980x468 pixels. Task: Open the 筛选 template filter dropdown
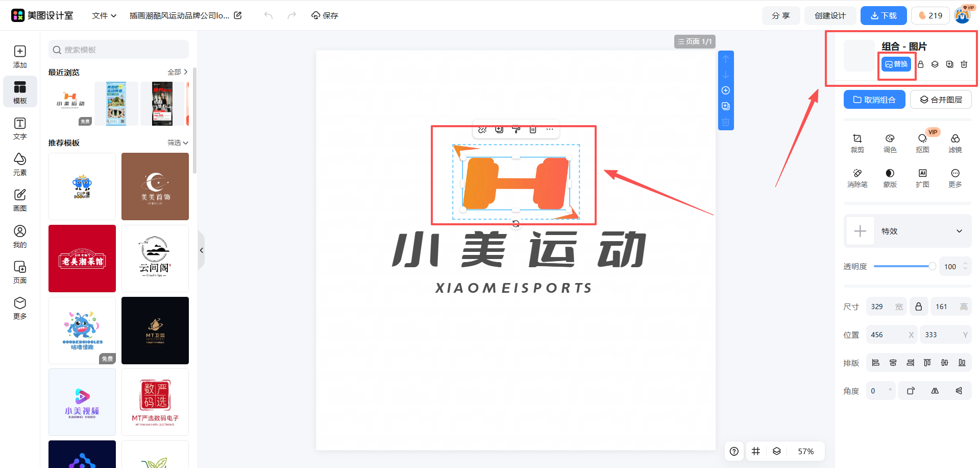tap(177, 143)
